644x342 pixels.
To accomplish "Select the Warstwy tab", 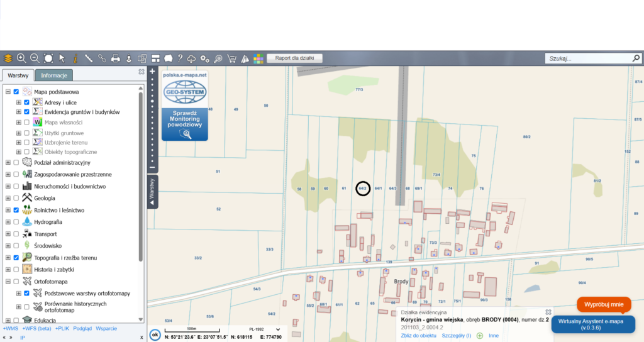I will point(18,75).
